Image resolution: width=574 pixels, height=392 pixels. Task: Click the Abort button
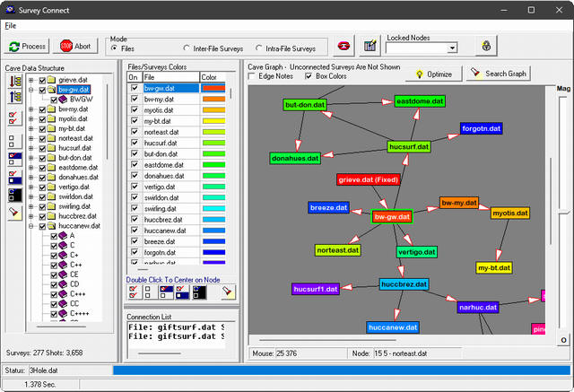click(x=75, y=46)
